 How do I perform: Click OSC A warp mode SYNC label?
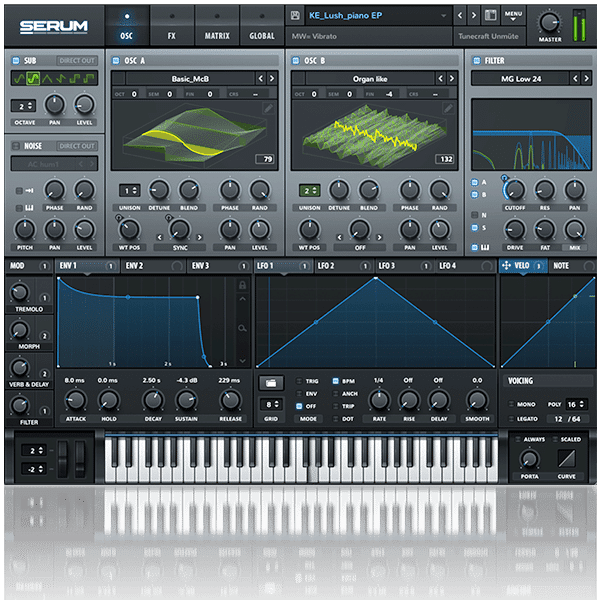[x=179, y=248]
